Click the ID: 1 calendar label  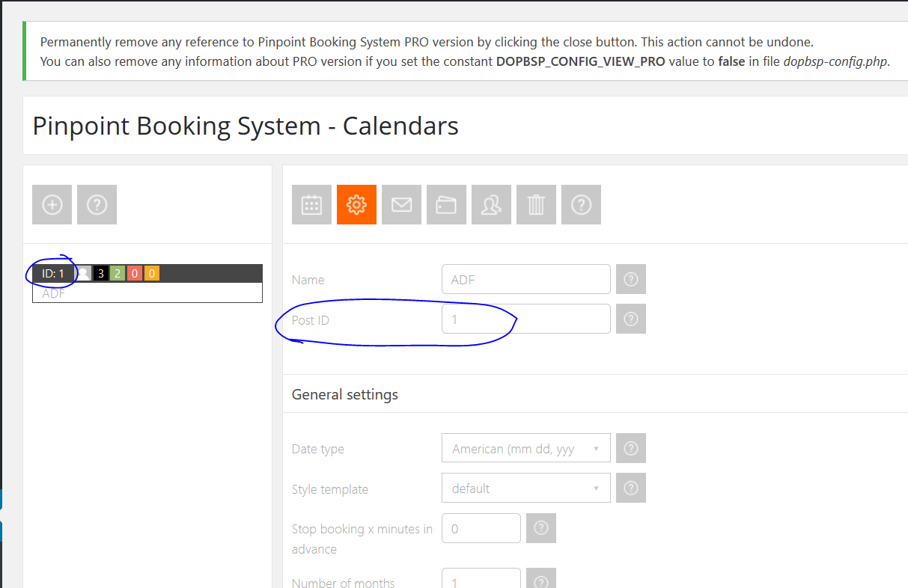(x=53, y=274)
